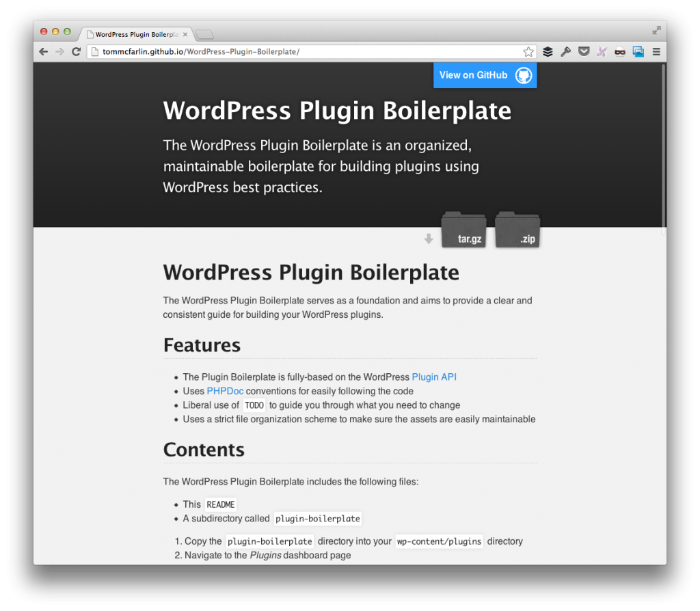The image size is (700, 611).
Task: Open the key password extension icon
Action: (x=565, y=52)
